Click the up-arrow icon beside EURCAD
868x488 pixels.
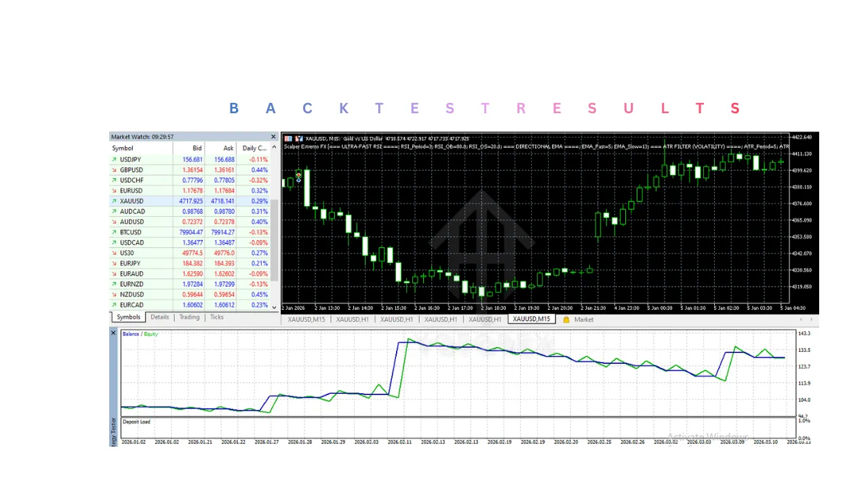(x=114, y=305)
